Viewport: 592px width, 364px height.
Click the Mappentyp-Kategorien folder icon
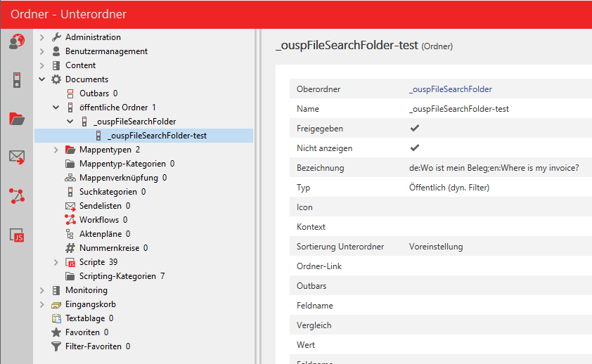coord(70,164)
